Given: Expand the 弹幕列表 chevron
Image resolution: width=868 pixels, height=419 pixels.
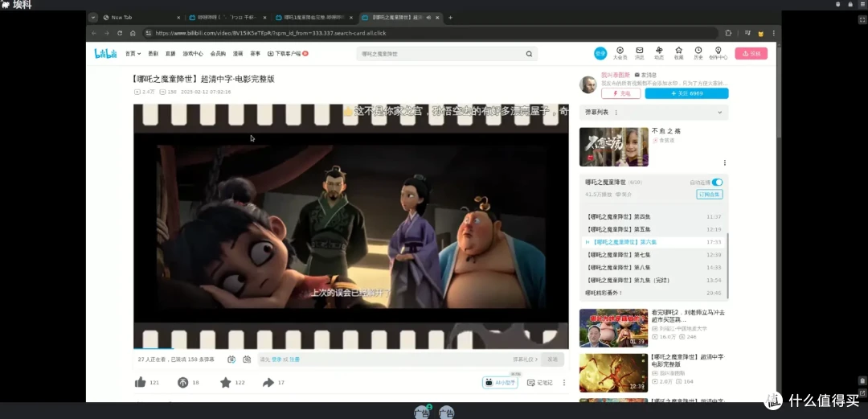Looking at the screenshot, I should click(x=719, y=113).
